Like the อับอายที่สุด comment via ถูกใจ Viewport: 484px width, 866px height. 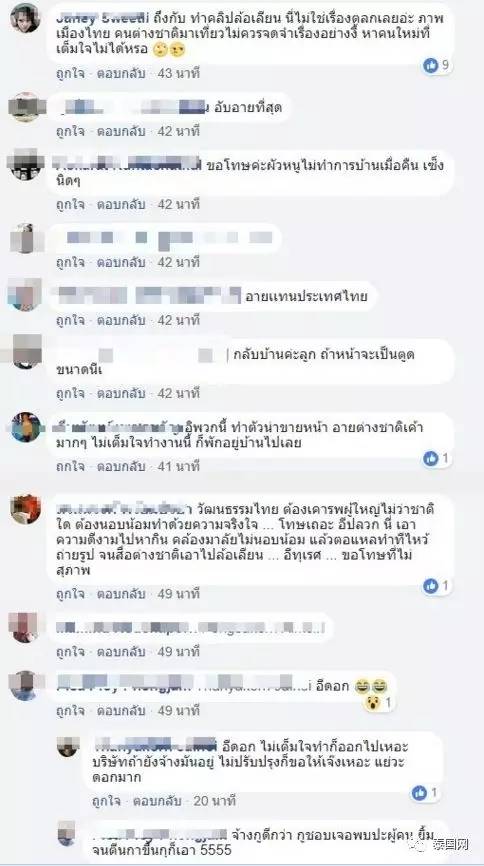tap(70, 131)
